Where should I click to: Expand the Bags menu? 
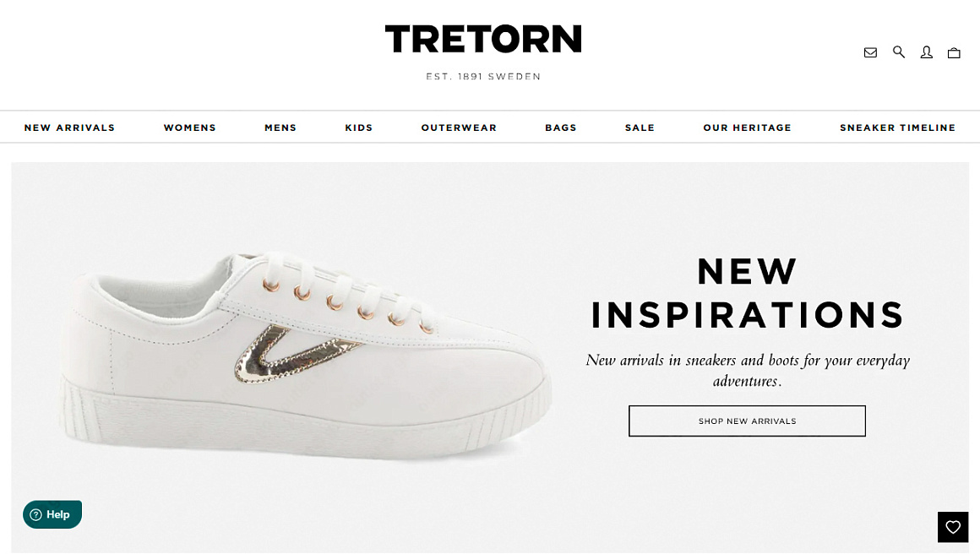coord(561,128)
